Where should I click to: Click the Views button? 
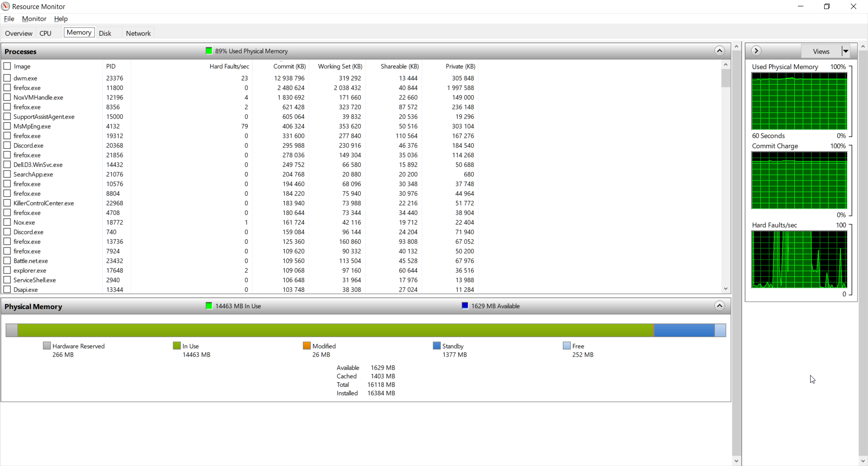coord(821,51)
